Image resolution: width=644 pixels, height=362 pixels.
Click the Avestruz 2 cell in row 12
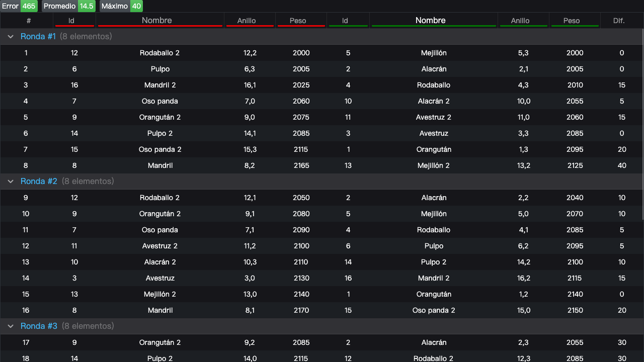[x=160, y=246]
